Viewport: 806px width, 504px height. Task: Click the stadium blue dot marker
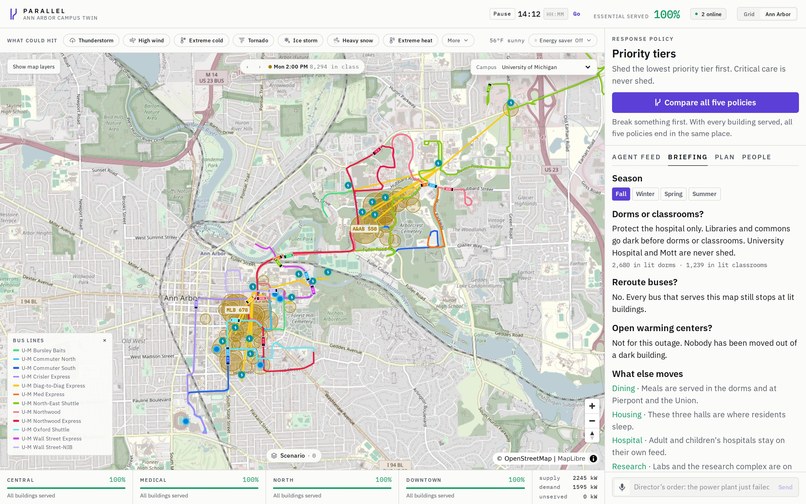pyautogui.click(x=186, y=421)
